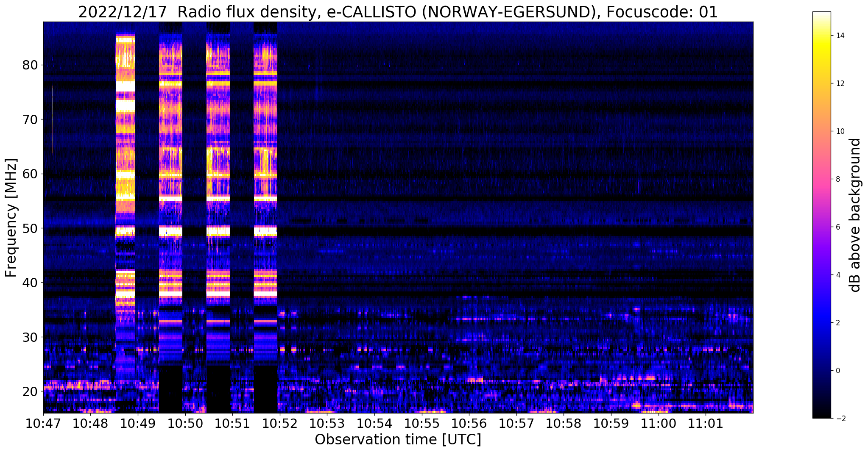
Task: Click the 10:51 time tick label
Action: point(232,423)
